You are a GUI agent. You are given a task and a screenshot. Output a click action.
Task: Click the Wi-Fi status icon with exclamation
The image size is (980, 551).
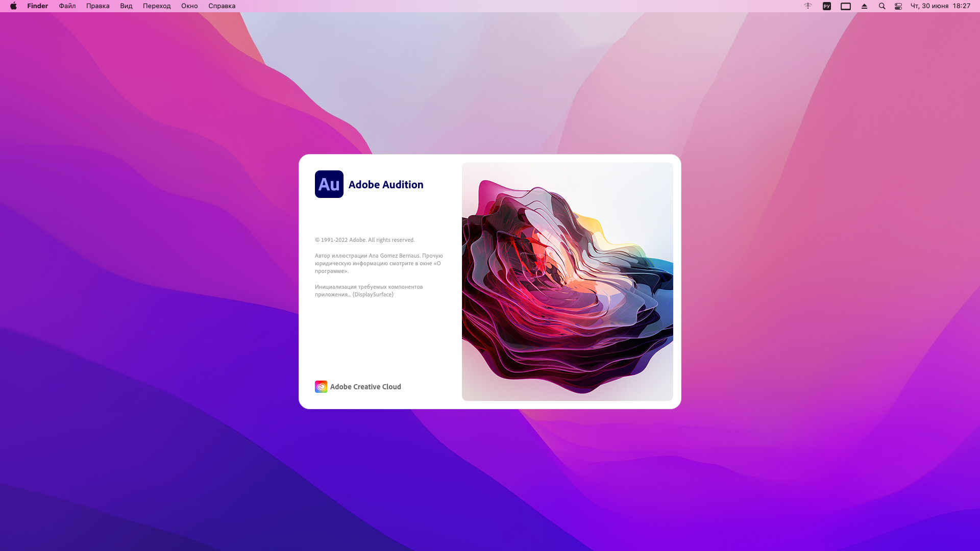808,6
